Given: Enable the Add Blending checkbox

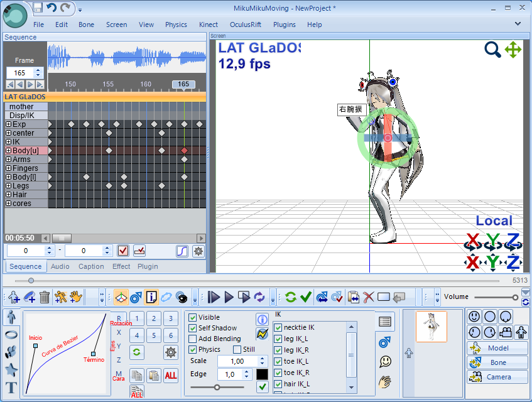Looking at the screenshot, I should pos(193,339).
